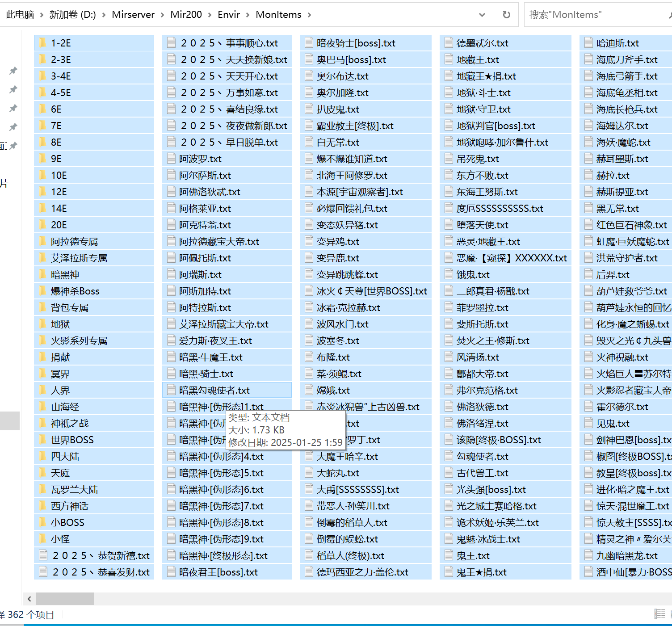Screen dimensions: 672x626
Task: Expand chevron after Envir in breadcrumb
Action: coord(248,15)
